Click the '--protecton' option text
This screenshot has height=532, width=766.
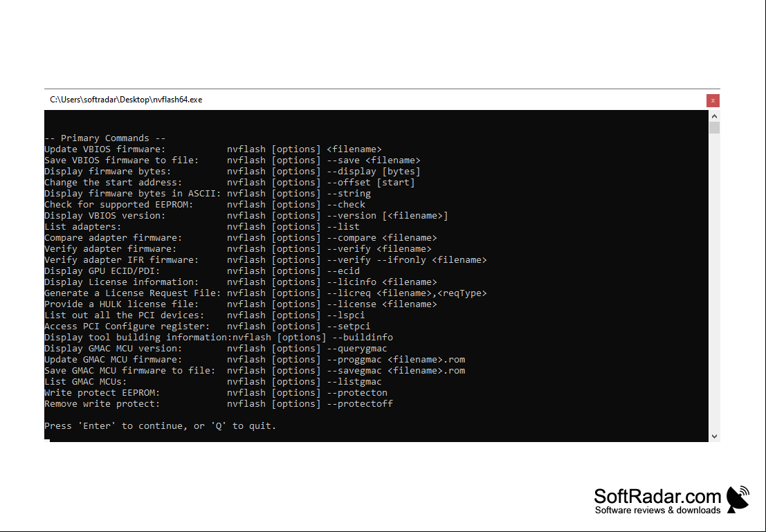pos(357,393)
